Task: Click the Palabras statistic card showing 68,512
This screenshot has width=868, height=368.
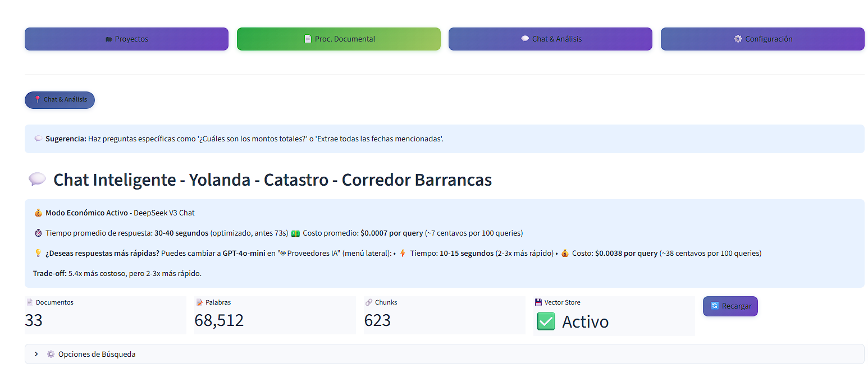Action: 275,314
